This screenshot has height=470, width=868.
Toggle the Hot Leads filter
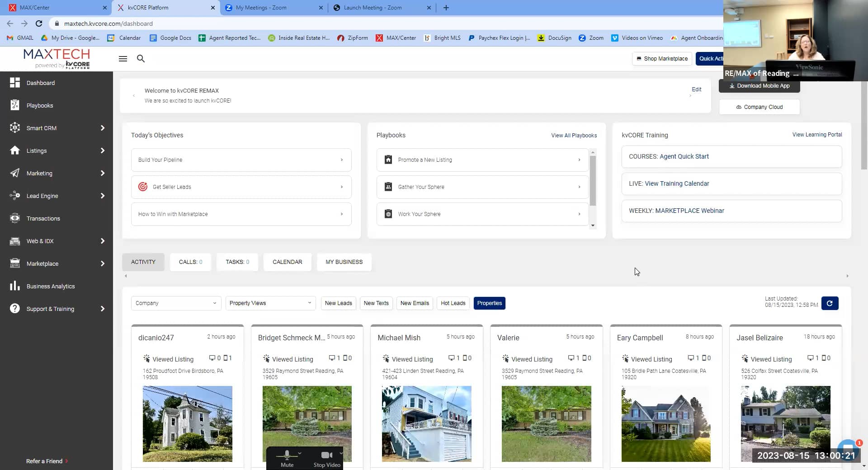click(x=453, y=303)
